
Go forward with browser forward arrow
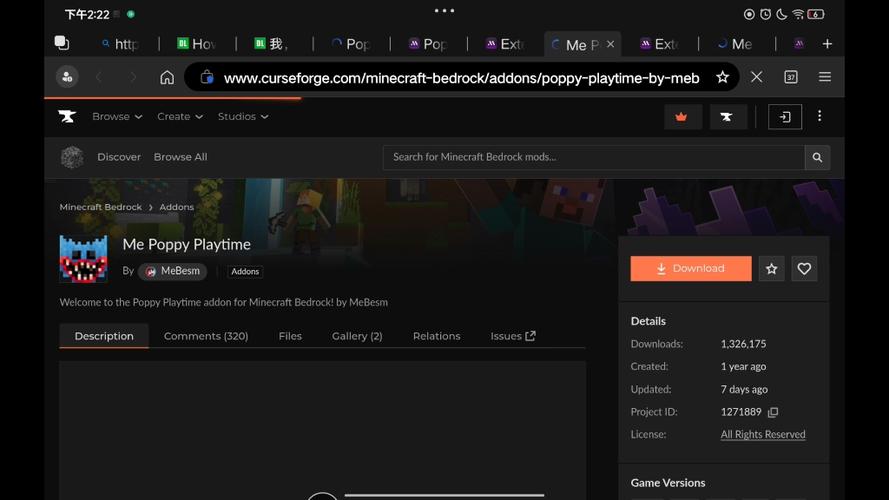pyautogui.click(x=133, y=77)
